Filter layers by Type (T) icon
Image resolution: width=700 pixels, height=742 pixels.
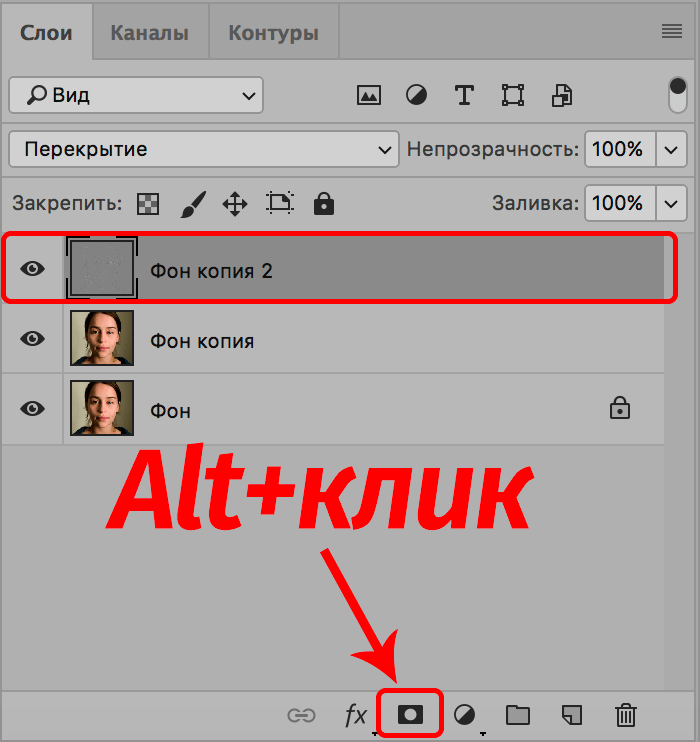464,95
